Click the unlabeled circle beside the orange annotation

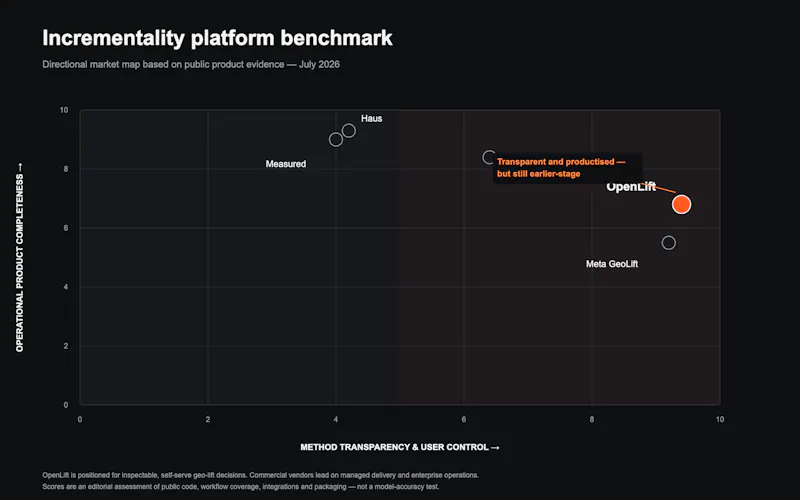click(489, 157)
